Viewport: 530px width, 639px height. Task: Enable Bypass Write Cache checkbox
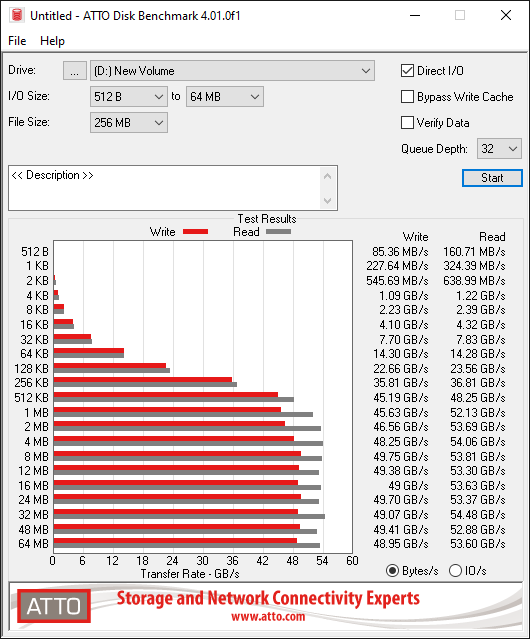[407, 97]
